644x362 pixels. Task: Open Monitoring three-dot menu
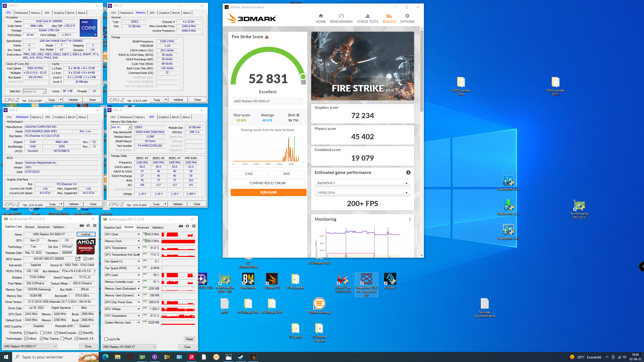tap(410, 219)
